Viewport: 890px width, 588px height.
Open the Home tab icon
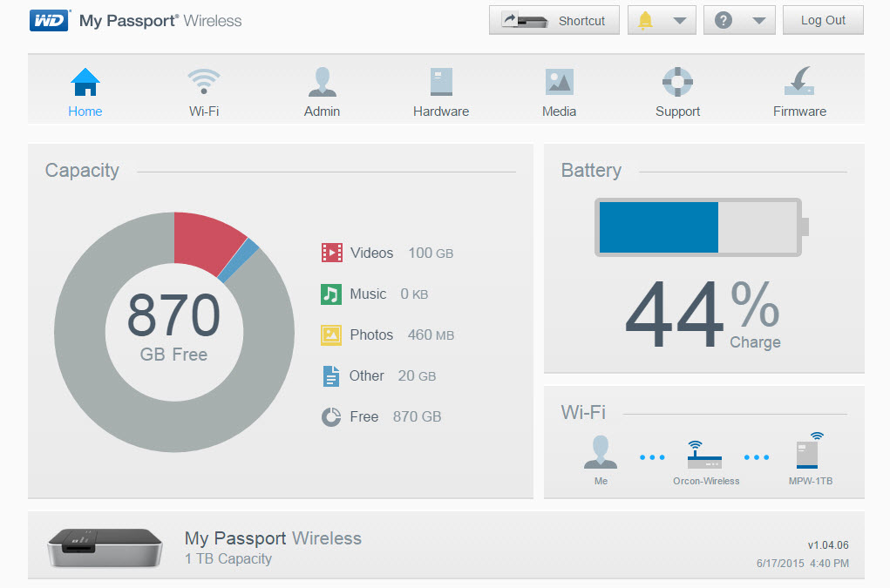(85, 82)
